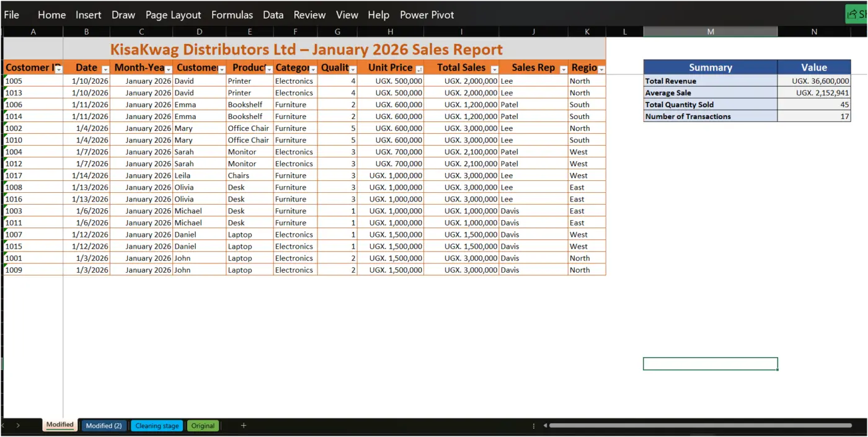
Task: Add a new sheet with plus icon
Action: 244,426
